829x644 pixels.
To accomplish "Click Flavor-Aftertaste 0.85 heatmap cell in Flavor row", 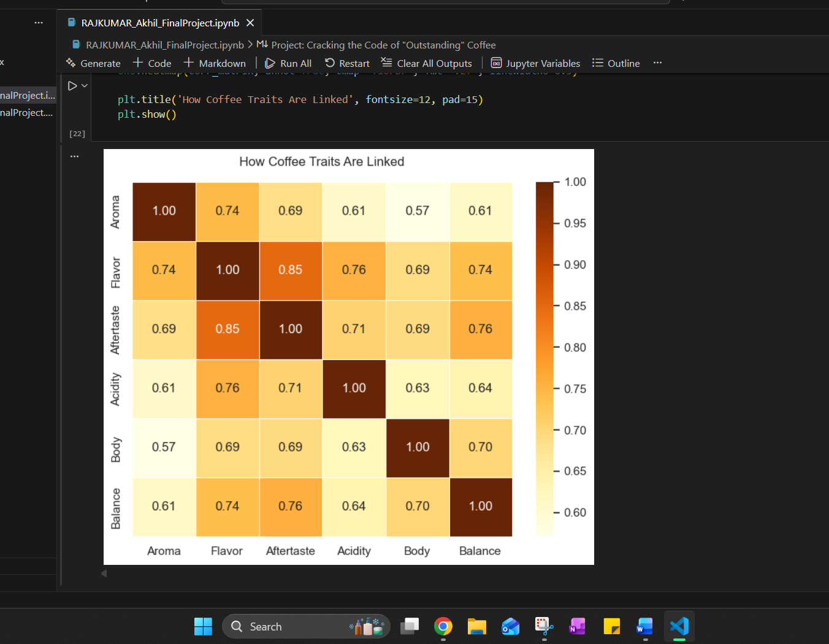I will pos(291,270).
